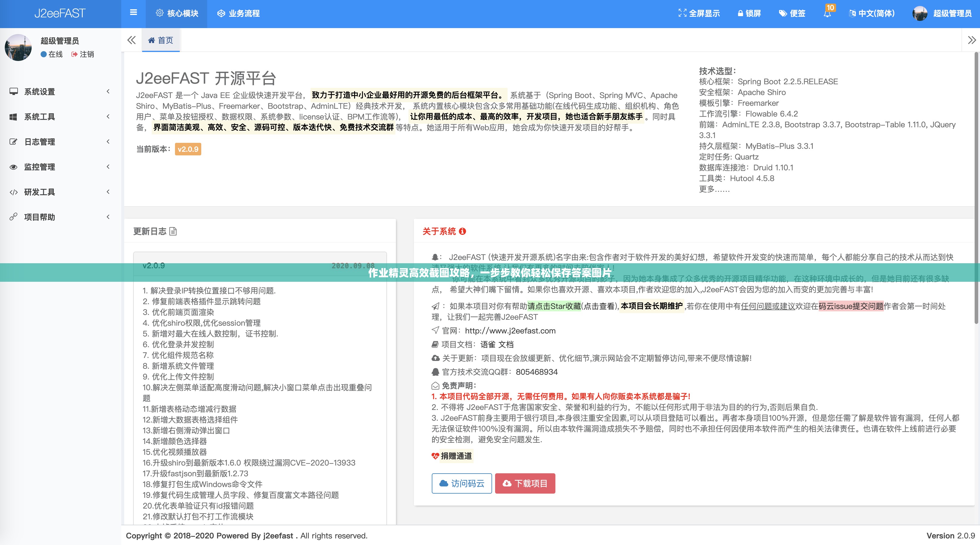Toggle the sidebar hamburger icon
Viewport: 980px width, 545px height.
point(133,12)
